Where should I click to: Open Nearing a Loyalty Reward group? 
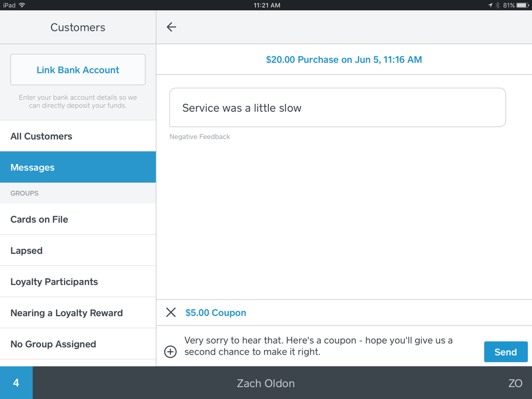78,313
